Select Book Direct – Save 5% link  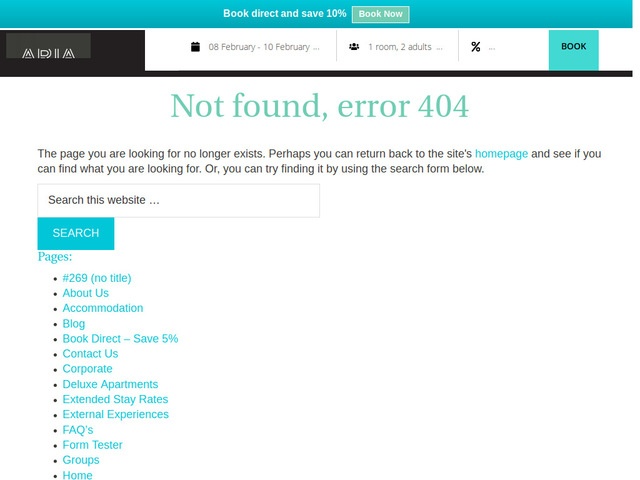point(120,339)
